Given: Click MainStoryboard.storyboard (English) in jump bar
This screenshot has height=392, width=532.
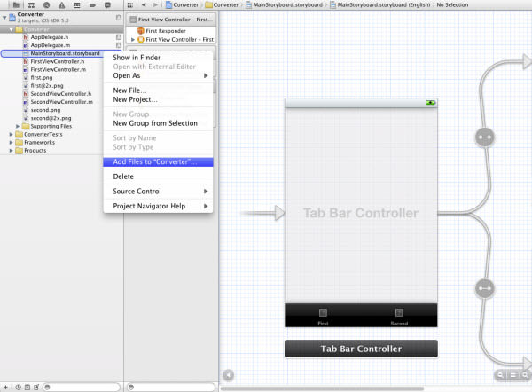Looking at the screenshot, I should click(x=380, y=4).
